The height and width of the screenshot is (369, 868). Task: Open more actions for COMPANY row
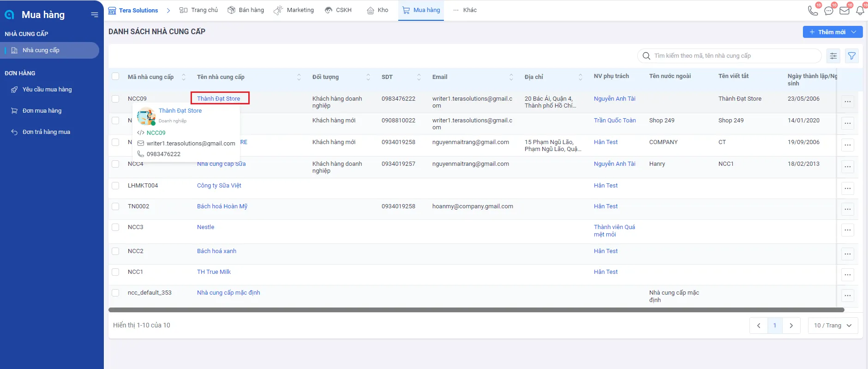[848, 145]
